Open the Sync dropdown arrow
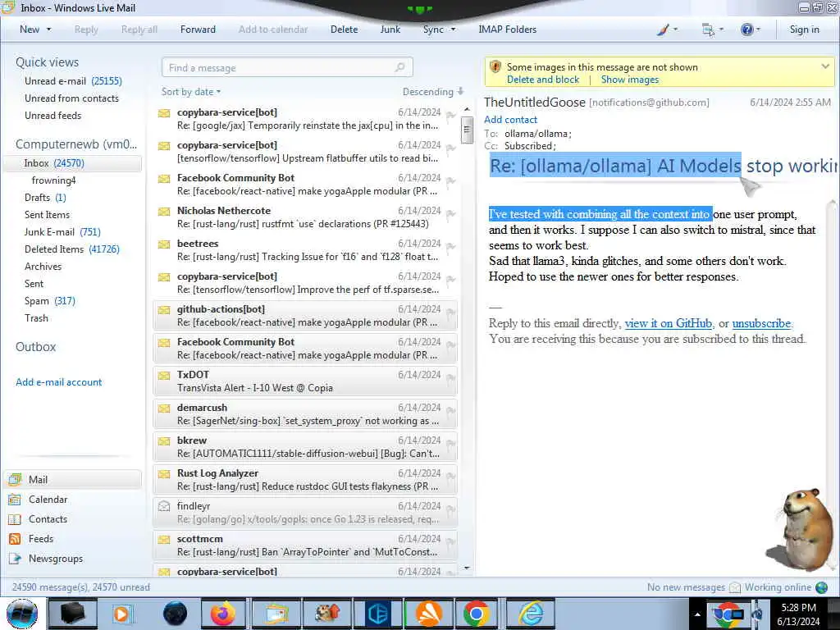The width and height of the screenshot is (840, 630). tap(453, 30)
